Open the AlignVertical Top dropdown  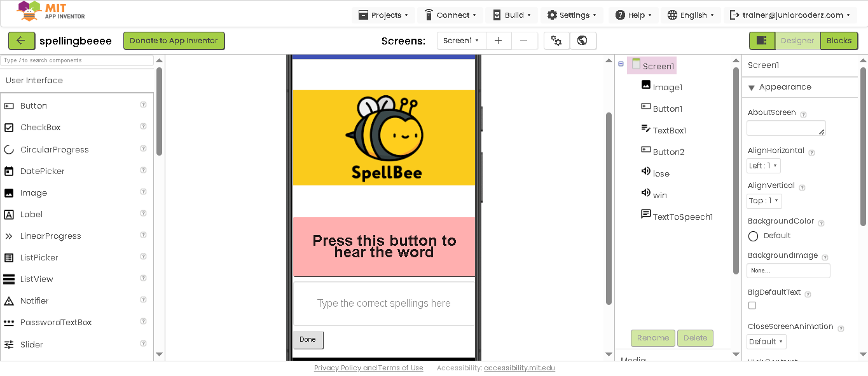pos(764,201)
